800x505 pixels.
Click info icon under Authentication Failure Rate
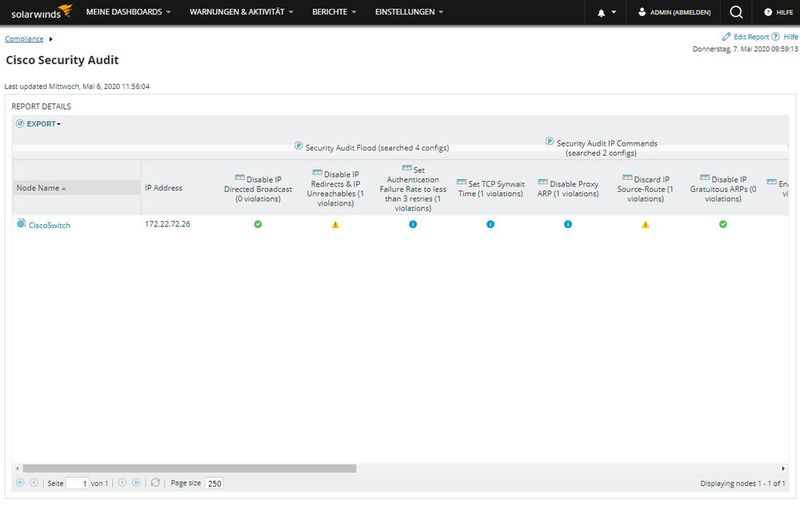(413, 224)
